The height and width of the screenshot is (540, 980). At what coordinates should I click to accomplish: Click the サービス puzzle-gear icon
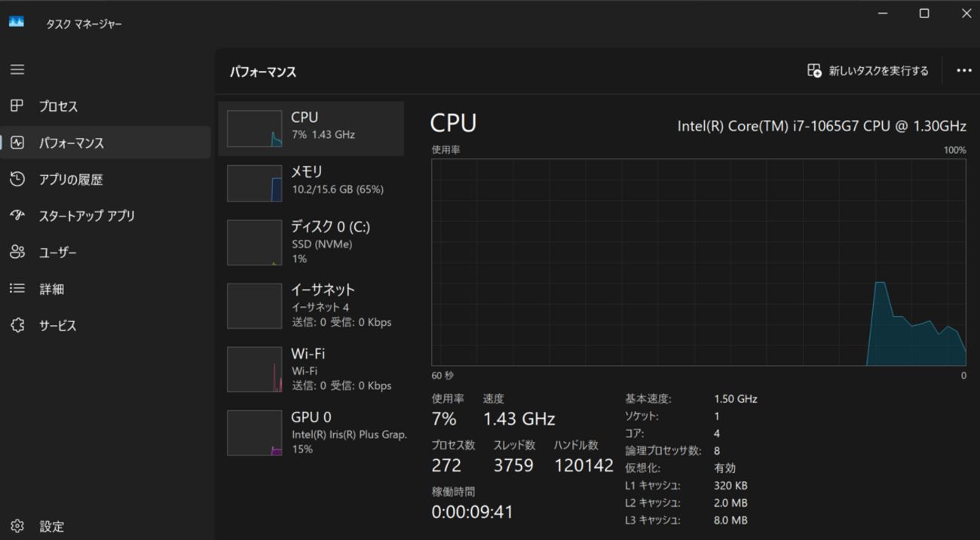[17, 325]
